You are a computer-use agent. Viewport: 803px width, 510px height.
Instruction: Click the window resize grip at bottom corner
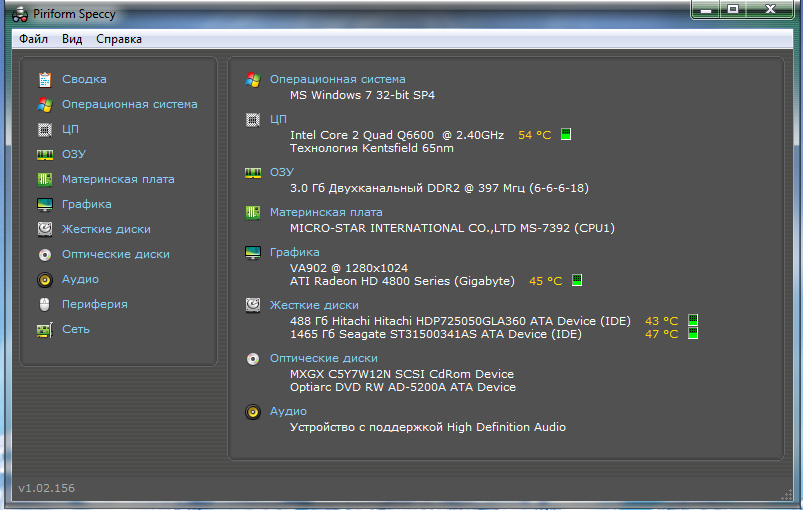(x=787, y=495)
